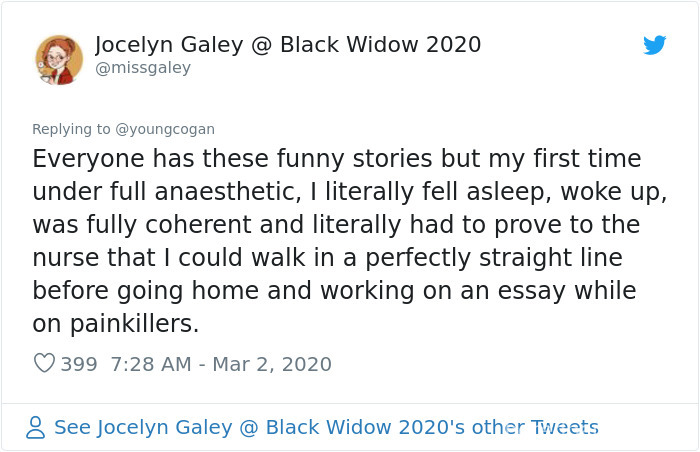Screen dimensions: 700x452
Task: Click the word "painkillers" in the tweet
Action: [x=134, y=323]
